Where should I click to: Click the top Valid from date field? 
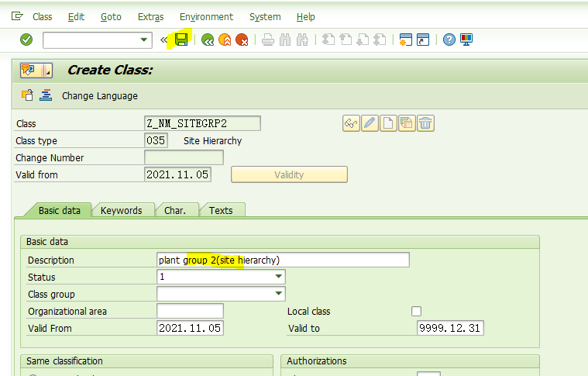[177, 174]
